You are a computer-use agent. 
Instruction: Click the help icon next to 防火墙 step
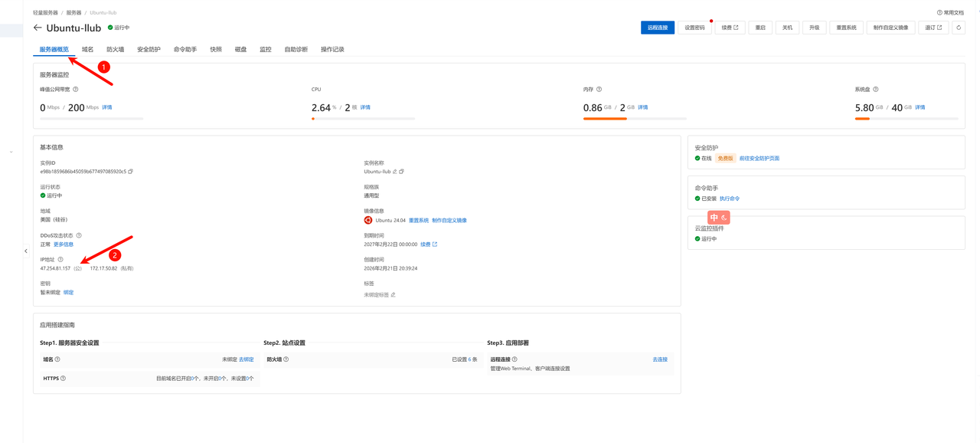pos(286,359)
